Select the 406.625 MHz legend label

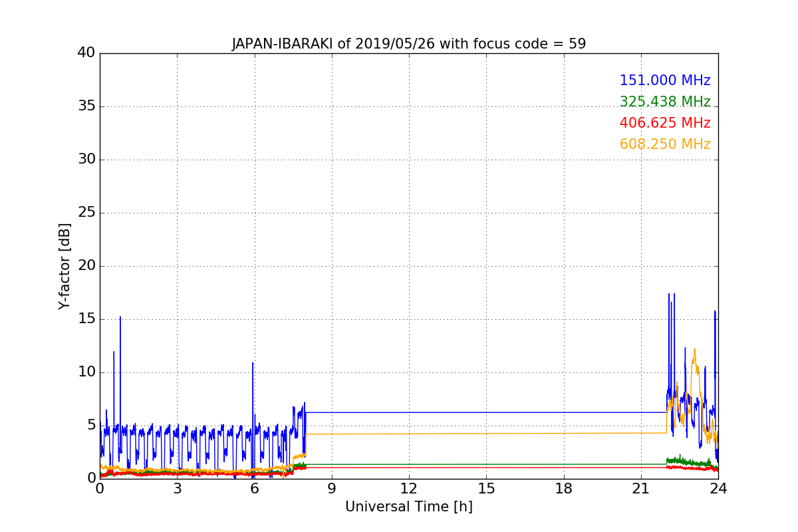pos(665,123)
